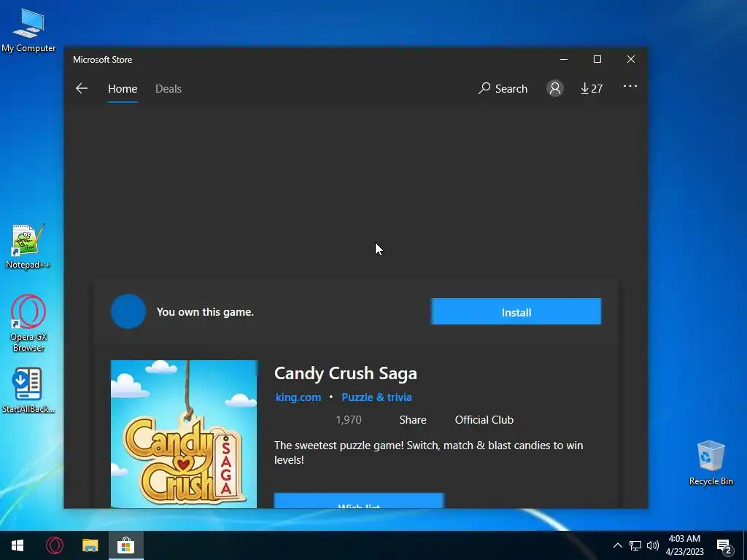
Task: Select the Notepad++ desktop shortcut
Action: (x=28, y=246)
